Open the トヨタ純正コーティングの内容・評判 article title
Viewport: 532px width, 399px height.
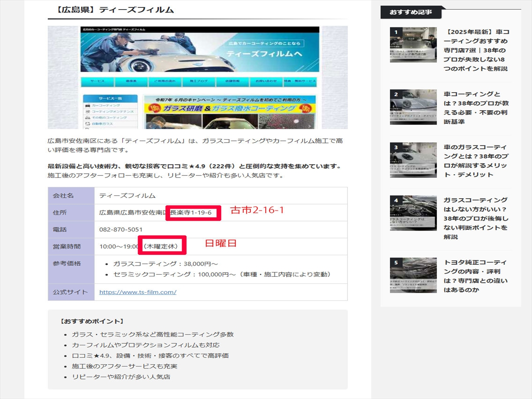pyautogui.click(x=476, y=276)
